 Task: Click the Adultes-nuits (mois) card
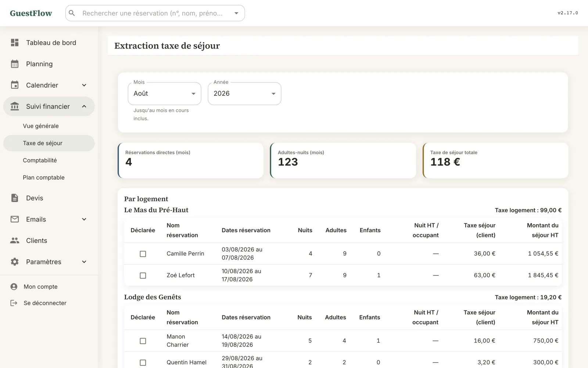[x=343, y=160]
